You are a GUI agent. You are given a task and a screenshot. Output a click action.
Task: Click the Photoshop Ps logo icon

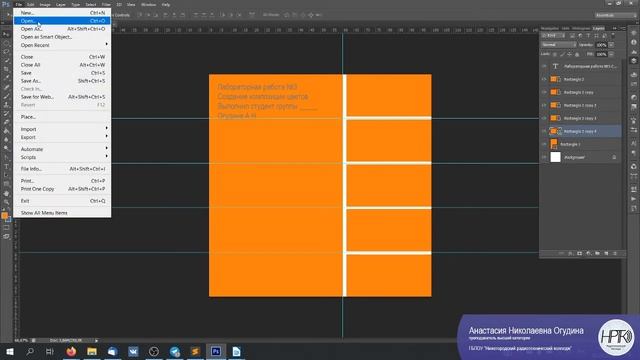pyautogui.click(x=6, y=4)
